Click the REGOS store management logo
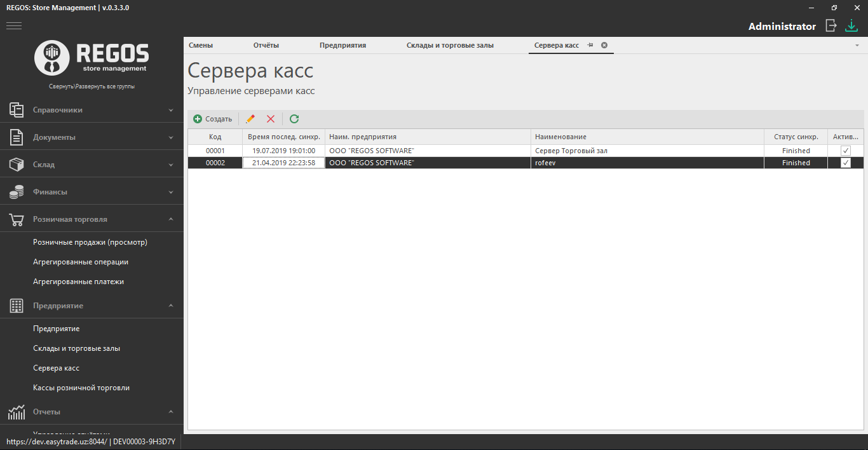The width and height of the screenshot is (868, 450). (92, 58)
